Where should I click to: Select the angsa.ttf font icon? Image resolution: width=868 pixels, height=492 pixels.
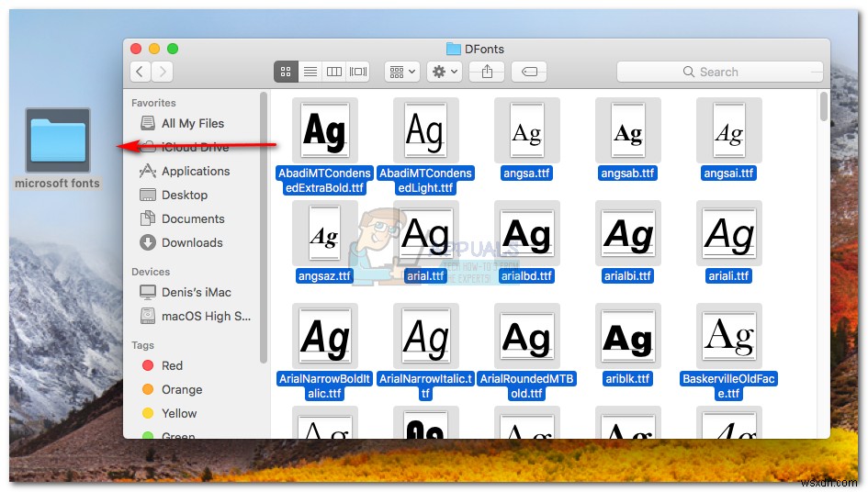pyautogui.click(x=527, y=130)
